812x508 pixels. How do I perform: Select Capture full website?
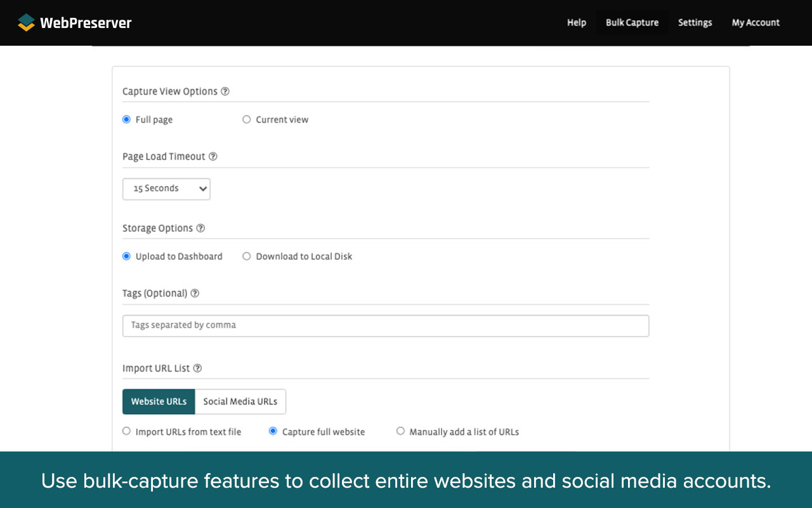click(273, 431)
